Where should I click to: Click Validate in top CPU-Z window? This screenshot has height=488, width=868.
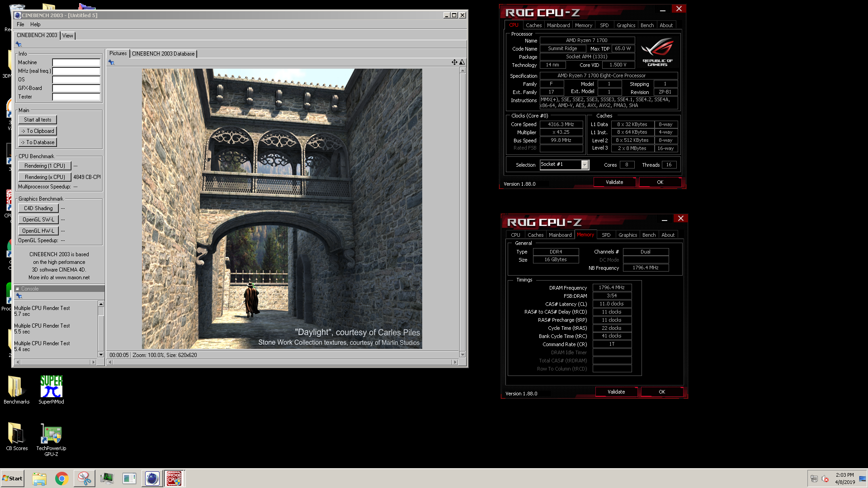[x=614, y=182]
